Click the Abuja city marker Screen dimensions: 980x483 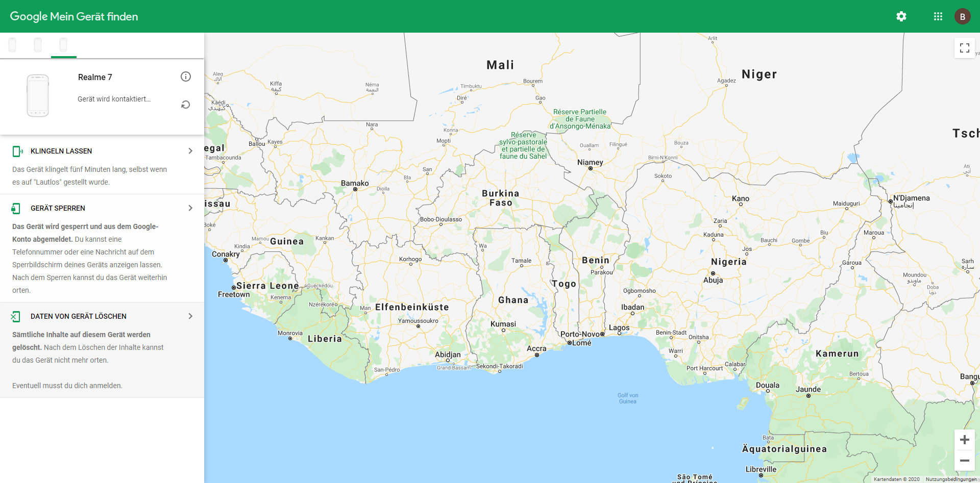coord(713,273)
